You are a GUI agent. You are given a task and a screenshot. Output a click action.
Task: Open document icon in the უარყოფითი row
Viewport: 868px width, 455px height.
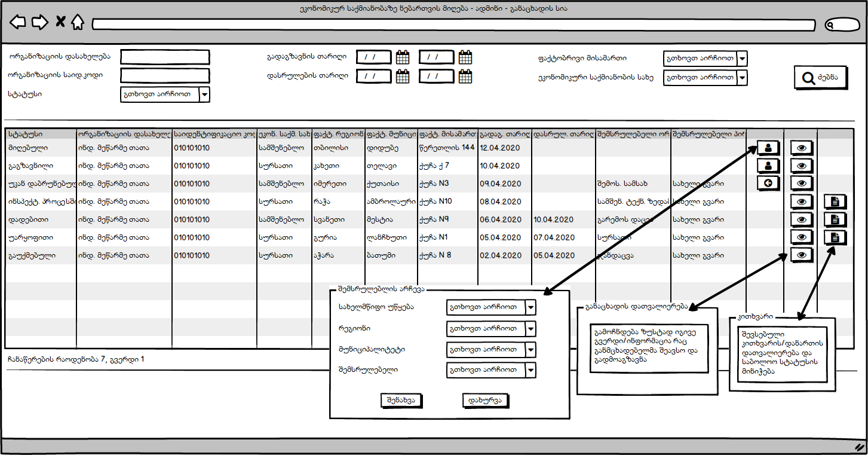pos(835,237)
